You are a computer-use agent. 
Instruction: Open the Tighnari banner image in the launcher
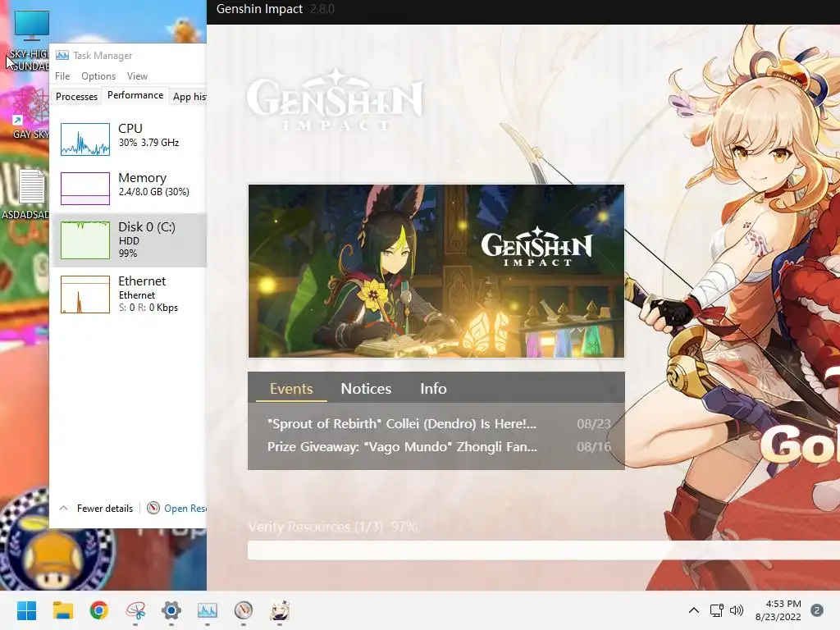point(436,271)
